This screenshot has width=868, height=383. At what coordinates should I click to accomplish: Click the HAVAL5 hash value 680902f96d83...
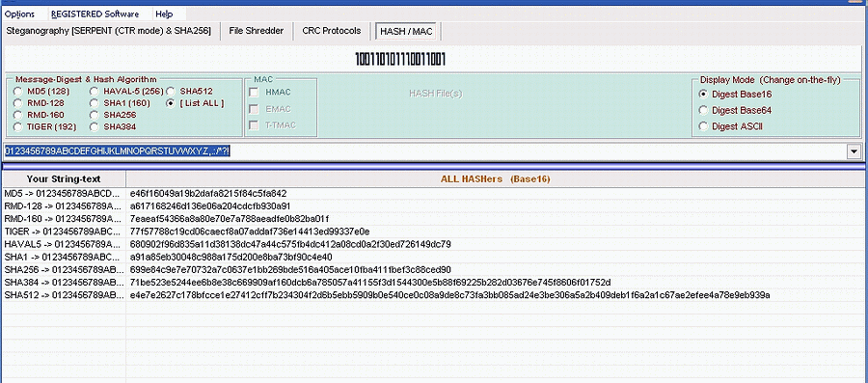coord(290,244)
